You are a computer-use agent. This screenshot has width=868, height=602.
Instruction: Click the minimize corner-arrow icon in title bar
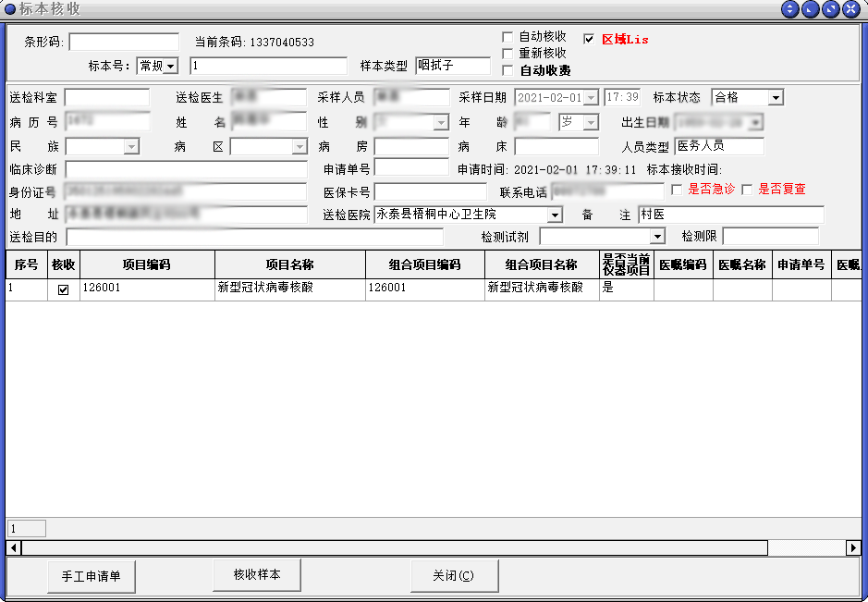tap(811, 9)
